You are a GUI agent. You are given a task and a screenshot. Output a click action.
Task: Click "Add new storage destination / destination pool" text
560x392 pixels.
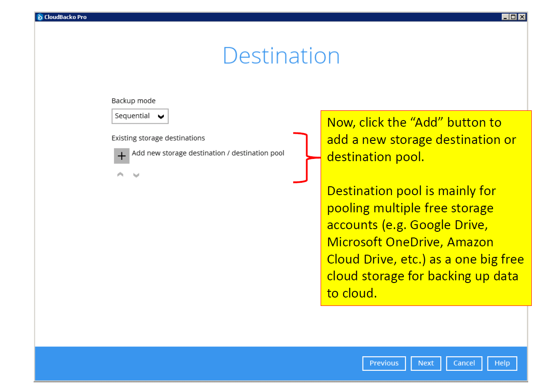[x=208, y=153]
